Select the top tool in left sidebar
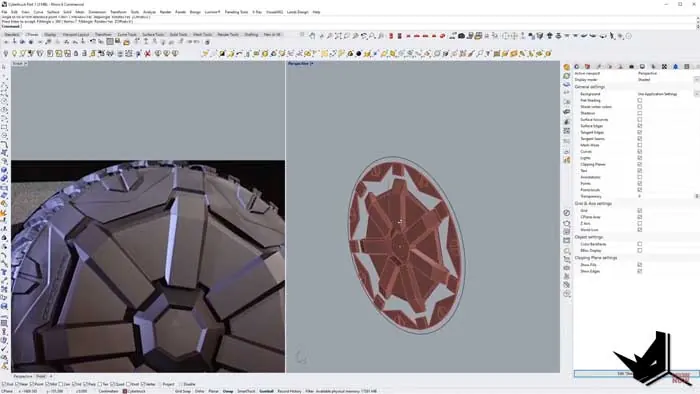 4,66
